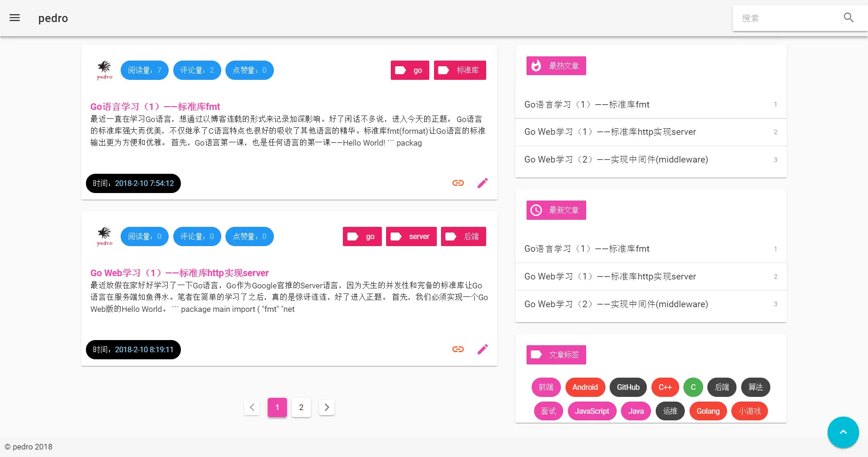Select the Java tag chip

tap(636, 411)
